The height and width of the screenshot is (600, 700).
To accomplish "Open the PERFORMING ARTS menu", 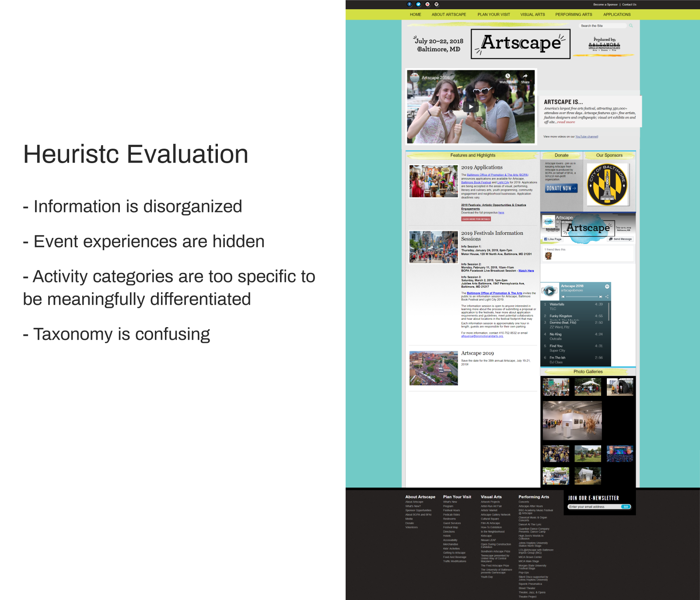I will tap(574, 14).
